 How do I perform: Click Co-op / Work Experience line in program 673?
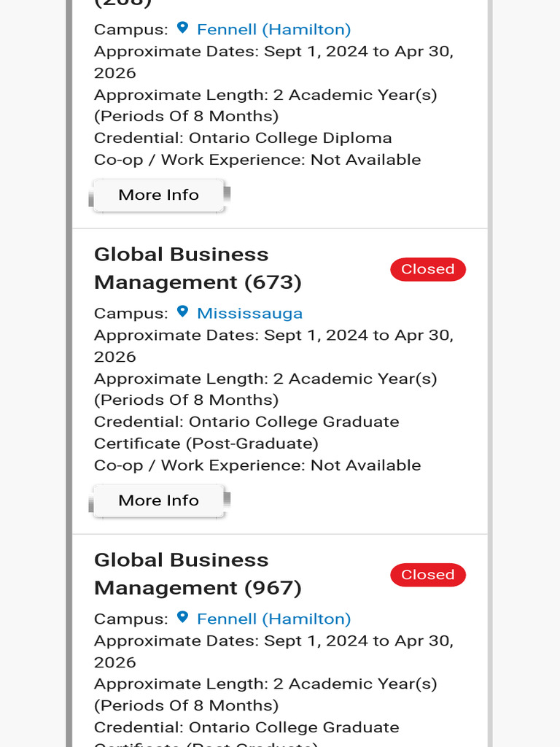pyautogui.click(x=257, y=465)
